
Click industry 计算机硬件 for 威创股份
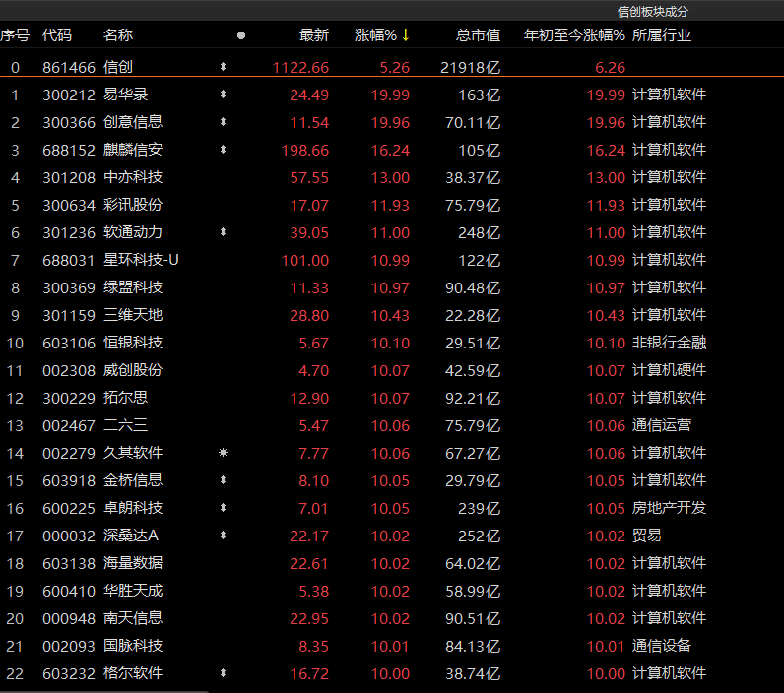pyautogui.click(x=669, y=370)
